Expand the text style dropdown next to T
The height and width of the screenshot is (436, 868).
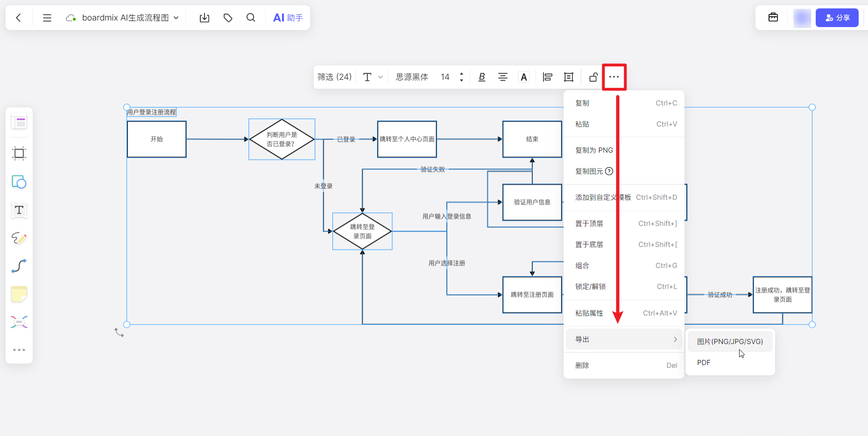[x=381, y=77]
